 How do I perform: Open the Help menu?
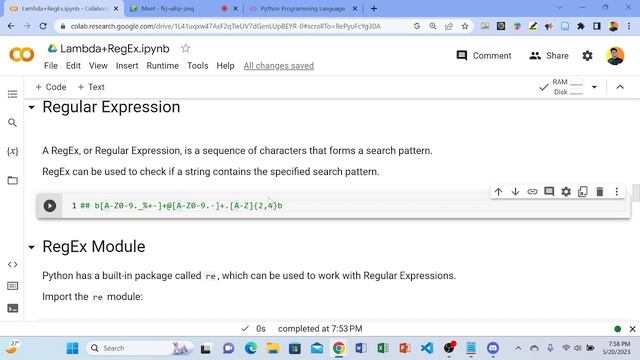(x=225, y=66)
